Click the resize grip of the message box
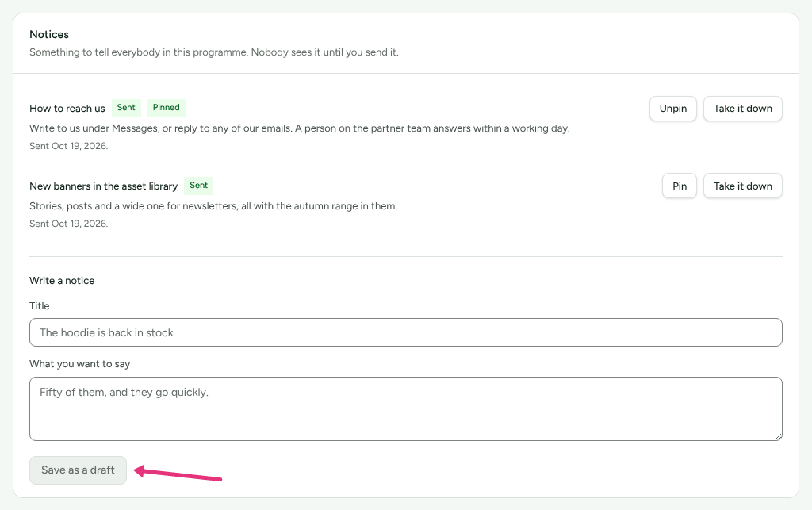812x510 pixels. tap(778, 436)
